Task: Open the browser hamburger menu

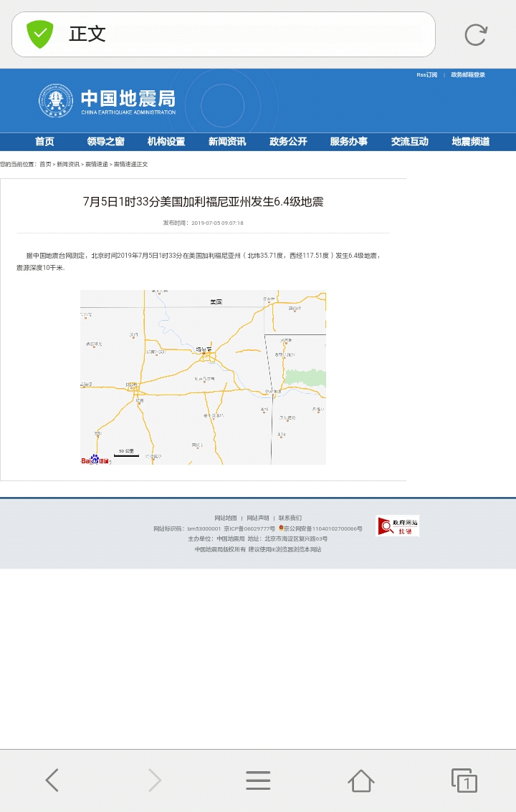Action: (x=258, y=780)
